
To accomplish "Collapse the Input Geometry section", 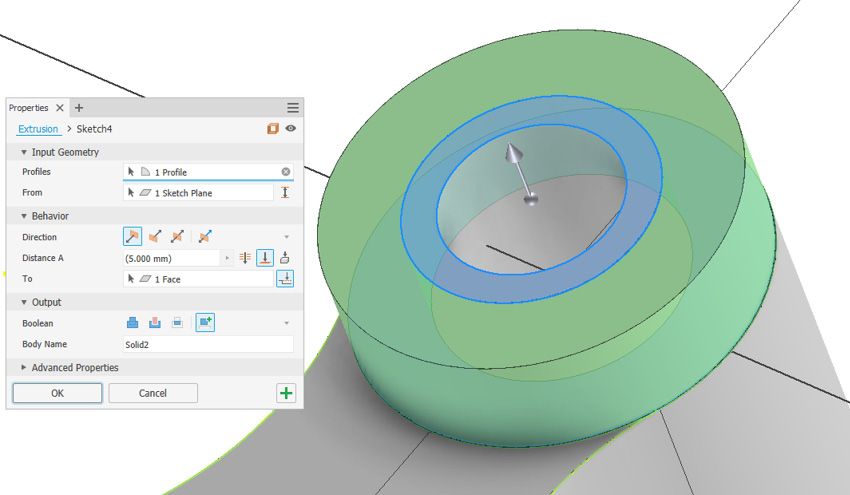I will [24, 152].
